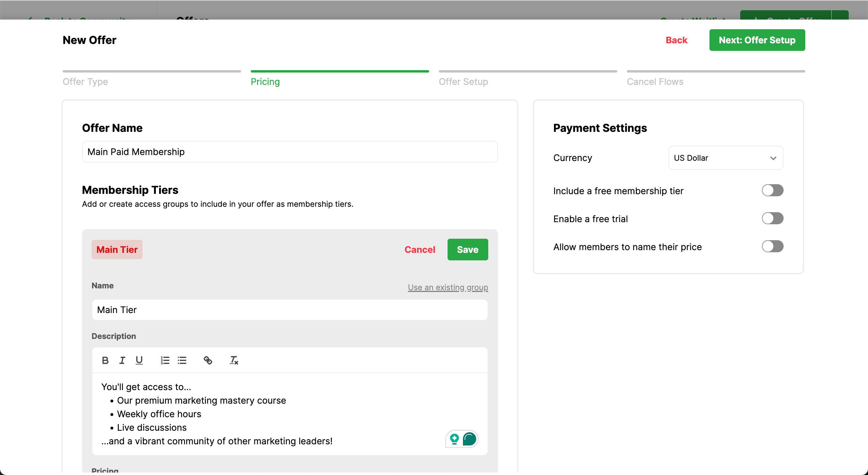Image resolution: width=868 pixels, height=475 pixels.
Task: Click the underline formatting icon
Action: (139, 360)
